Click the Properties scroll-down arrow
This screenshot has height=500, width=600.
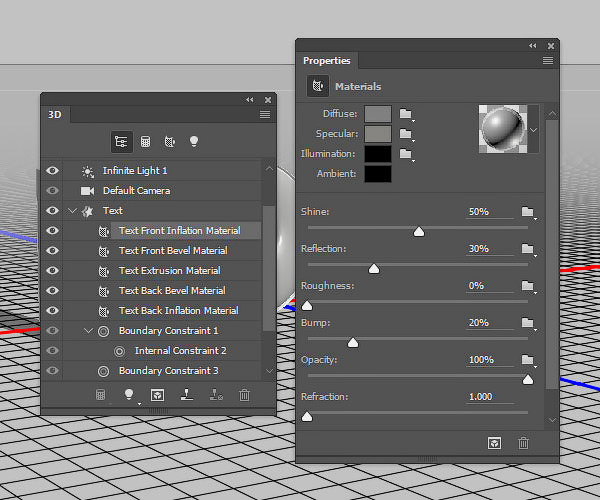552,420
